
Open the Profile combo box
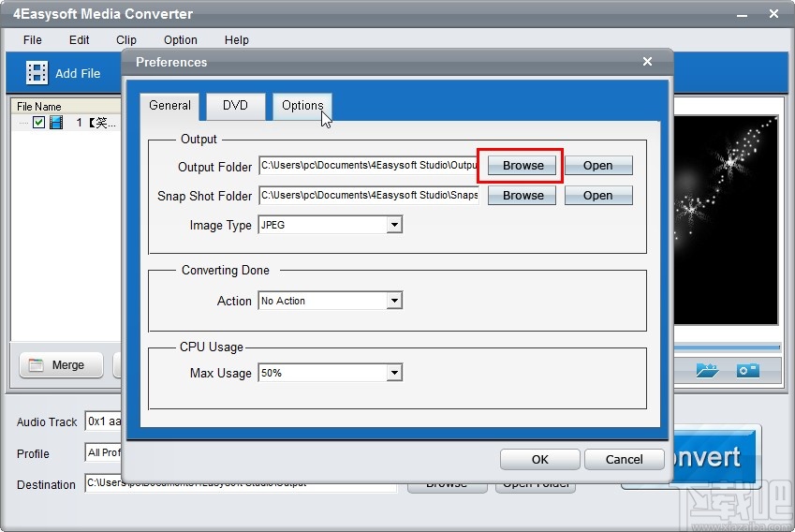click(x=103, y=452)
